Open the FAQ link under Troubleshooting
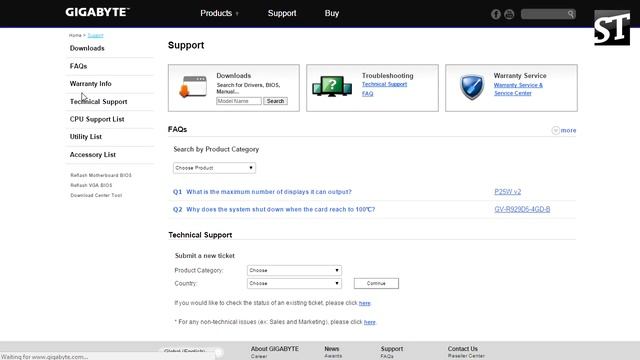Viewport: 640px width, 360px height. [x=367, y=93]
